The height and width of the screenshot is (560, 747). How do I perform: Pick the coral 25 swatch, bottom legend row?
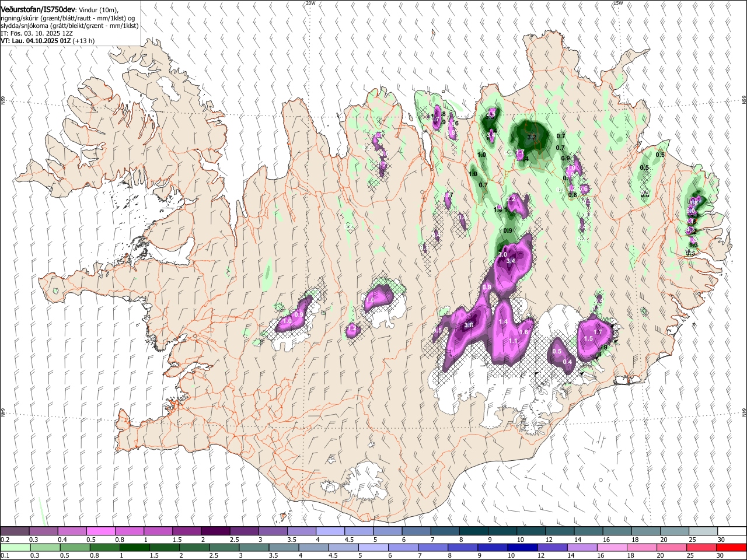[702, 547]
